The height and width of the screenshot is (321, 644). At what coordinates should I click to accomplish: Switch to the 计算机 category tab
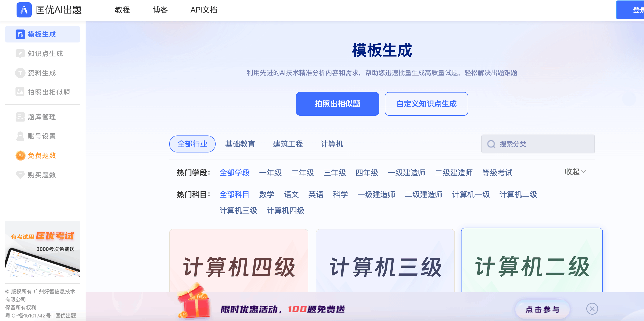coord(332,144)
